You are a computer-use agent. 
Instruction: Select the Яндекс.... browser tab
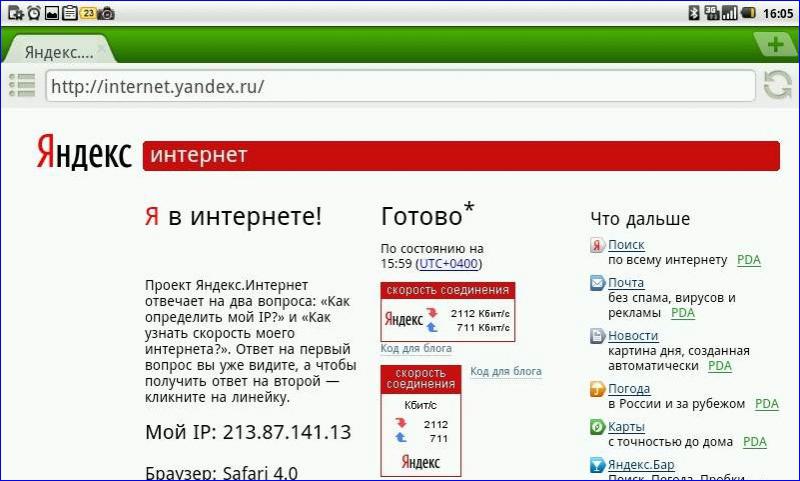click(60, 51)
